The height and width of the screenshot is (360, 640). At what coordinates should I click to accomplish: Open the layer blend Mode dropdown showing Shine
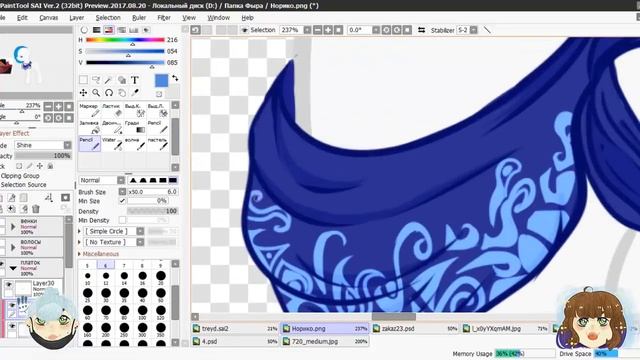point(43,145)
